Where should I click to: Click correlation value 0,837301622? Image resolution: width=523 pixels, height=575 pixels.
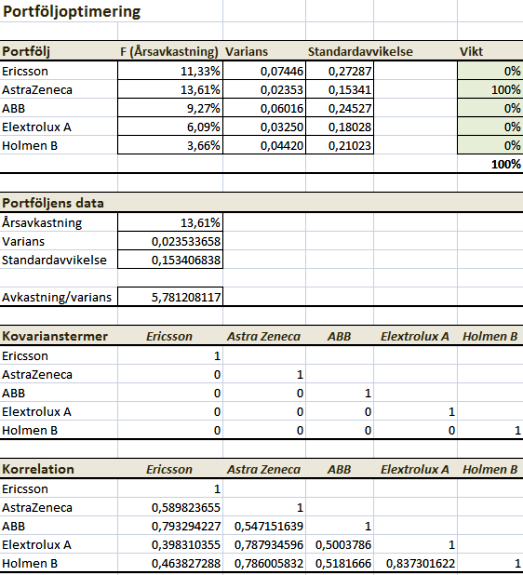416,563
